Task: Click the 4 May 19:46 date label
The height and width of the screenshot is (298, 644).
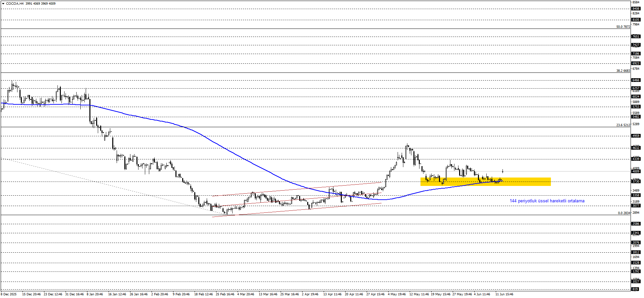Action: point(397,294)
